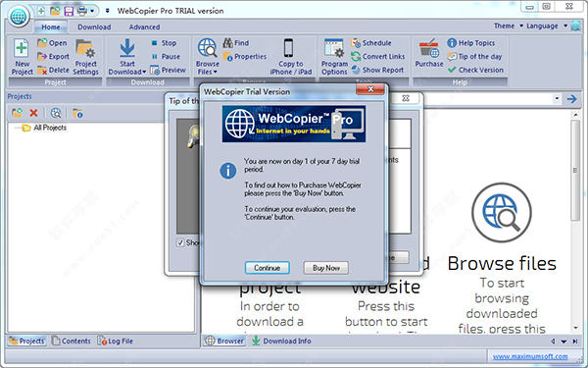588x368 pixels.
Task: Click the Schedule icon
Action: [x=356, y=43]
